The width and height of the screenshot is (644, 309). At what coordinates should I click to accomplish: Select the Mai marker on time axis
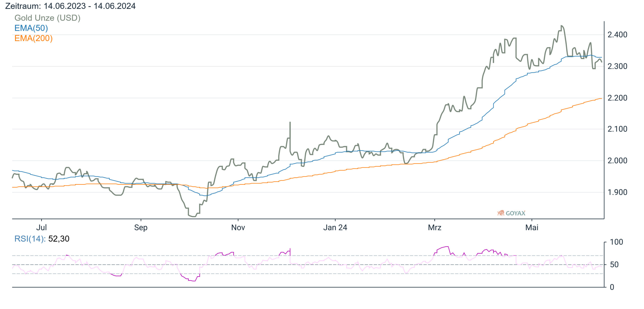click(x=532, y=227)
